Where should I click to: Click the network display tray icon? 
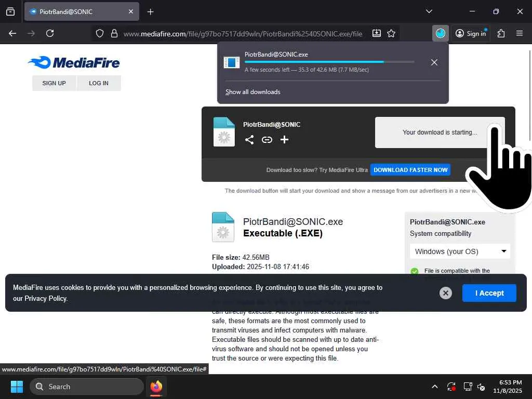pyautogui.click(x=468, y=387)
